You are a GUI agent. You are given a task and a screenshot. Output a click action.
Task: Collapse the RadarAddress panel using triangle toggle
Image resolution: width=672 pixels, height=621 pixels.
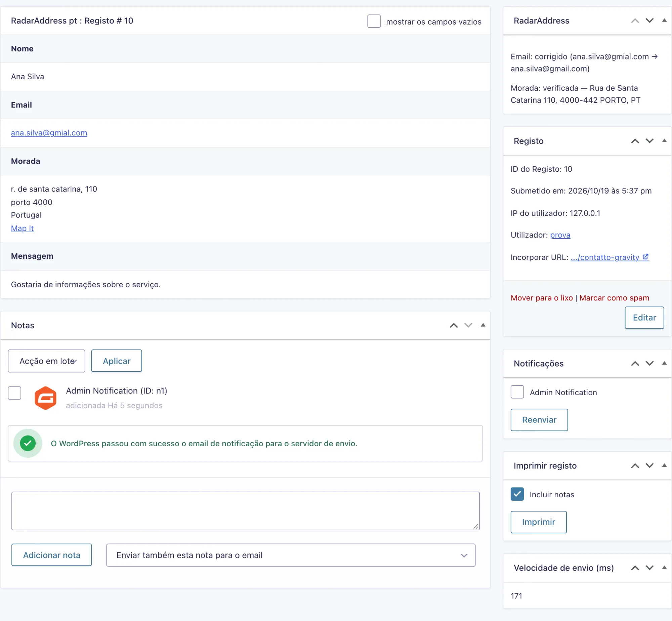point(664,20)
